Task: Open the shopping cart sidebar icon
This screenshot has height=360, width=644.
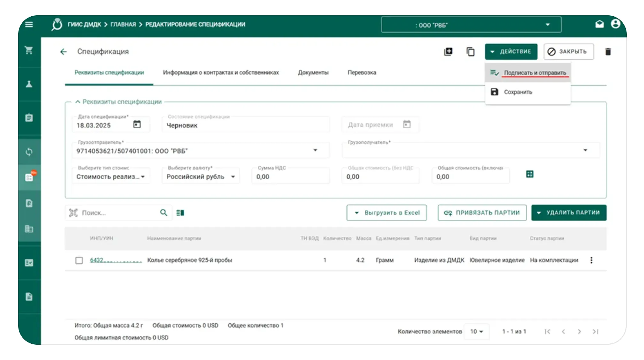Action: tap(29, 50)
